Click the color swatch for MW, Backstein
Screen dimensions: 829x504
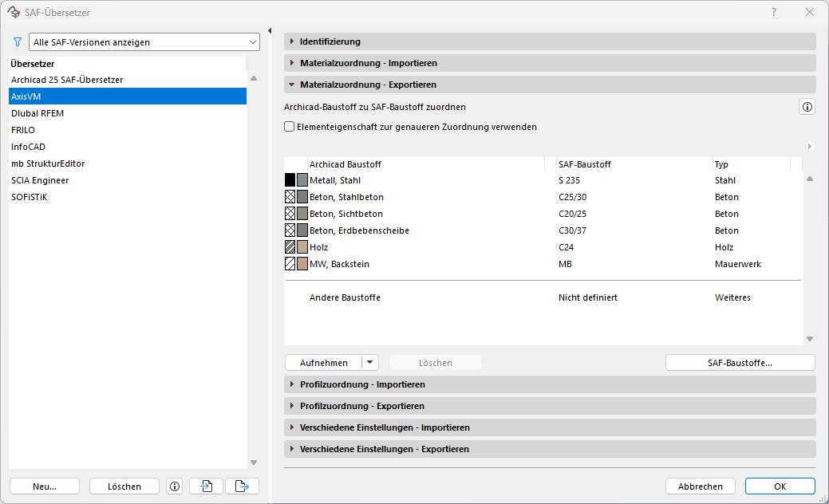coord(302,264)
